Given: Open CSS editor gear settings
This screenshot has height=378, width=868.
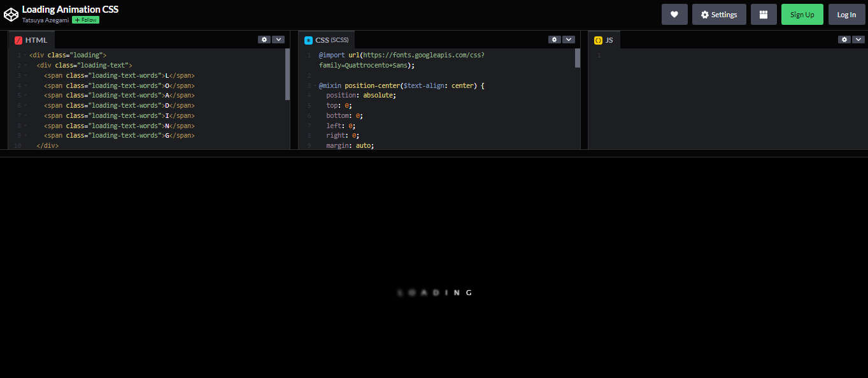Looking at the screenshot, I should pyautogui.click(x=555, y=40).
